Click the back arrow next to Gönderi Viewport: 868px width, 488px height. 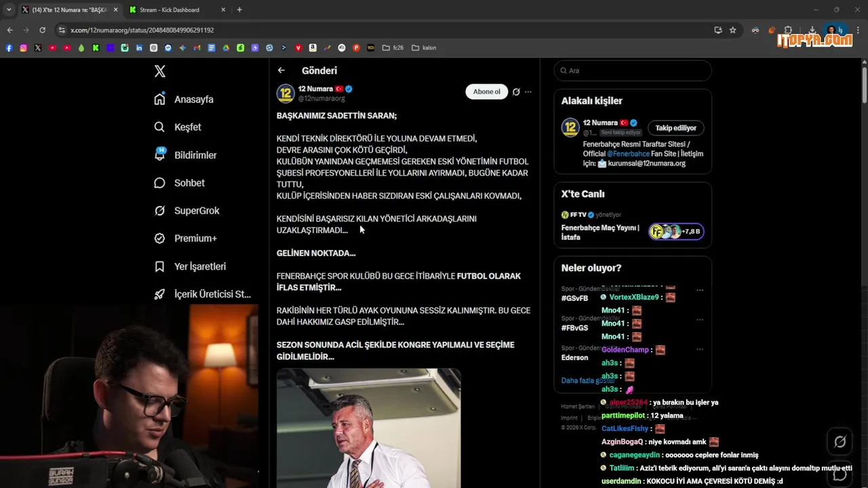tap(281, 70)
